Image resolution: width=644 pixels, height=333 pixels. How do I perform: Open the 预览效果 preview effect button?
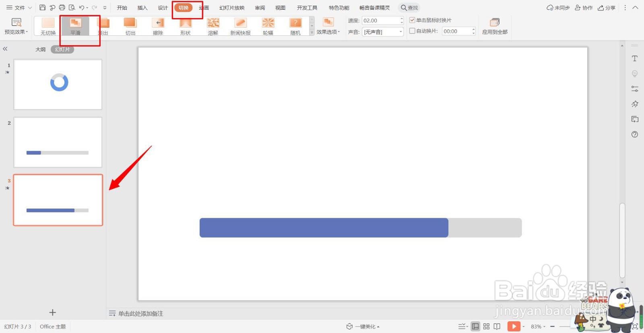pyautogui.click(x=16, y=26)
